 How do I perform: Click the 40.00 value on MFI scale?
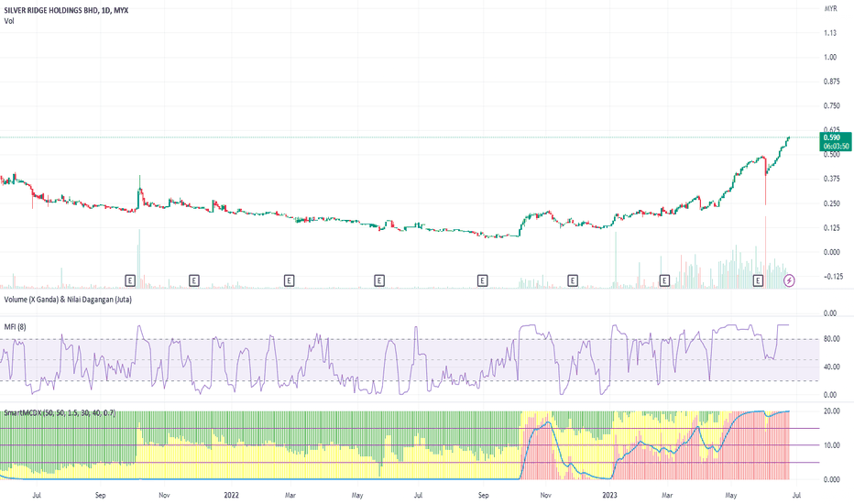832,367
